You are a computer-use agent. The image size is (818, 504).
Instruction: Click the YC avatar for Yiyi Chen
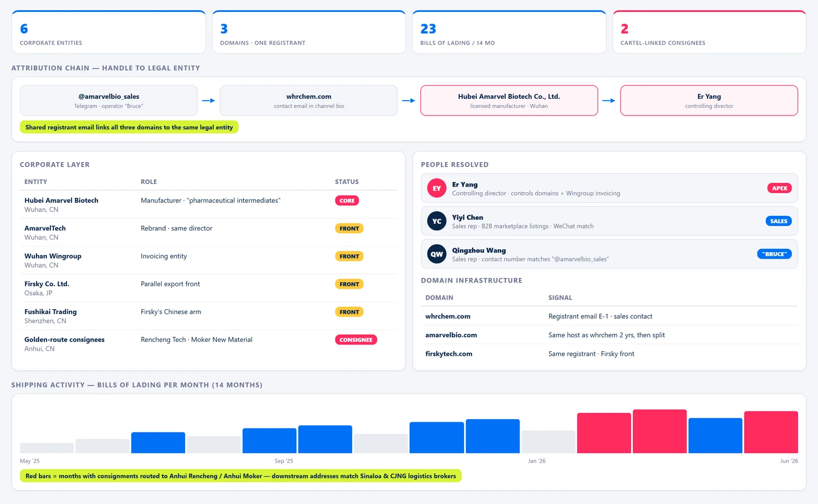437,221
